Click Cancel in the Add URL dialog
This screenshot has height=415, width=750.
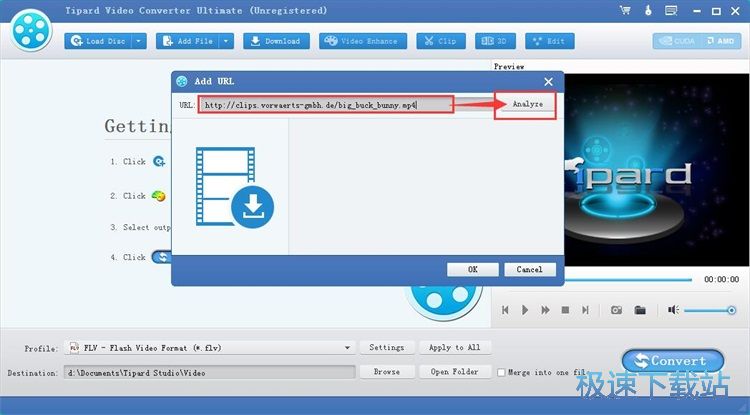click(529, 269)
